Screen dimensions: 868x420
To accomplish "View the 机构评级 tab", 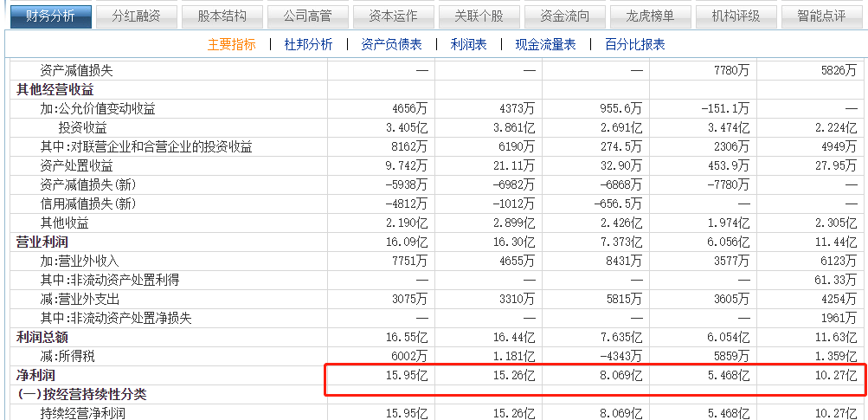I will point(736,16).
